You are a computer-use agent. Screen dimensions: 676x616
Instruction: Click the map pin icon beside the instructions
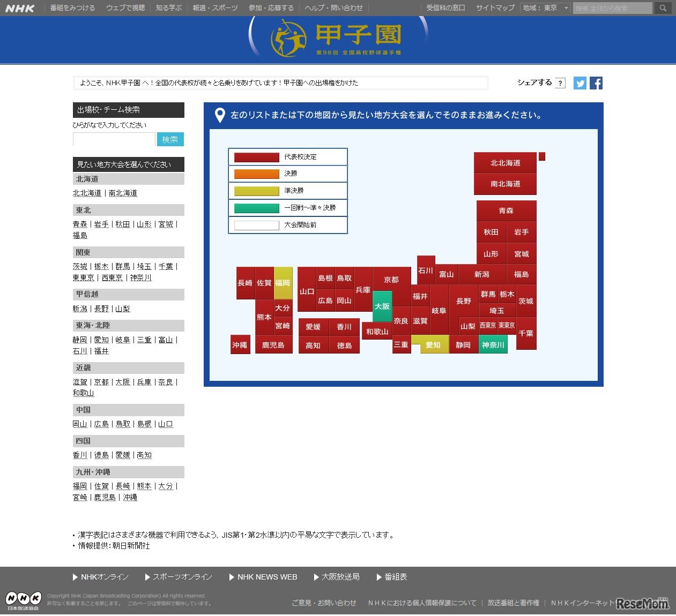[x=219, y=115]
